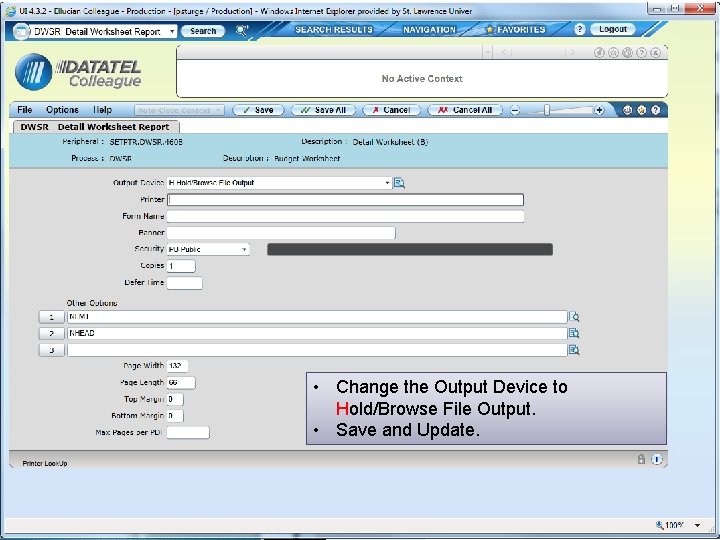Open the Security PU Public dropdown
The image size is (720, 540).
(x=244, y=249)
